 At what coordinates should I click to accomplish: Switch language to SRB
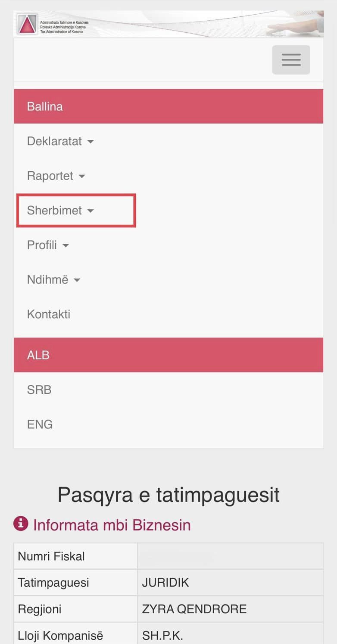coord(39,390)
